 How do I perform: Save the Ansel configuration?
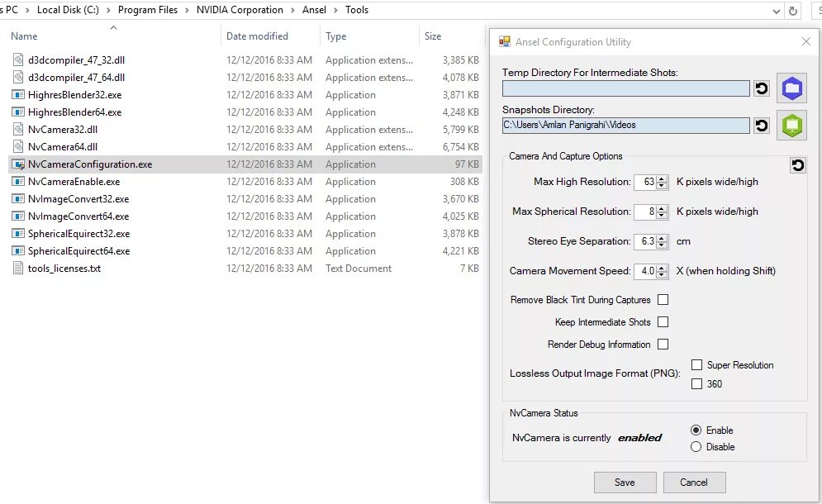[x=625, y=483]
